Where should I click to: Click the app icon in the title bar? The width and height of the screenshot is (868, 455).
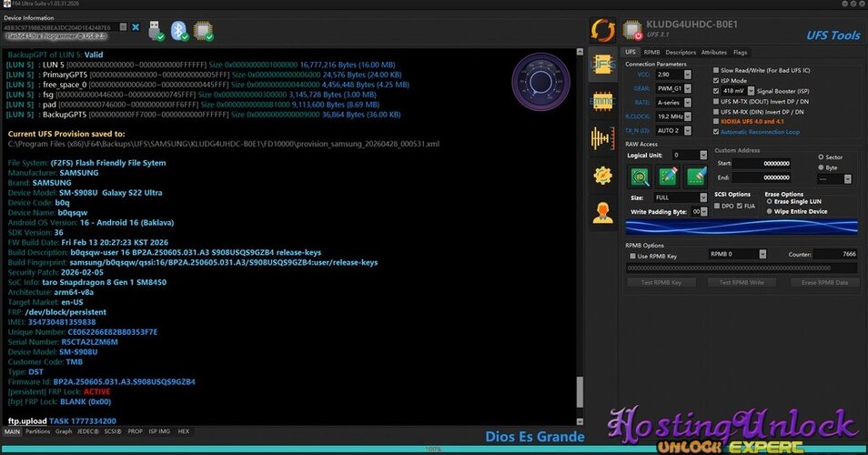[6, 4]
